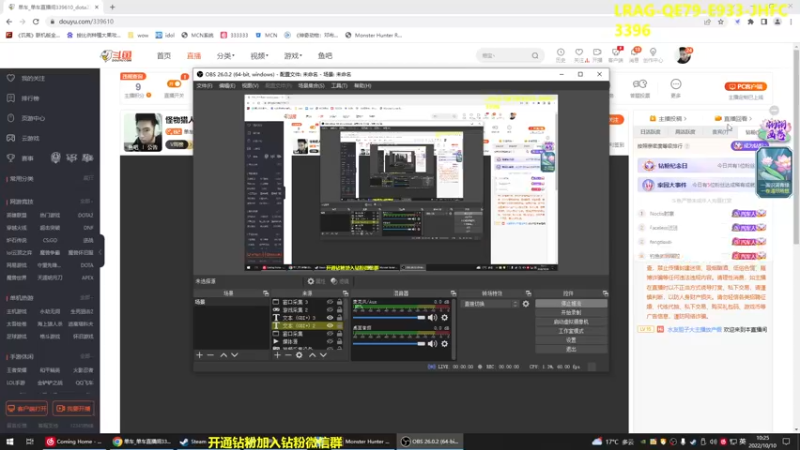Undock the Scenes panel via its dock icon
Screen dimensions: 800x450
click(266, 293)
